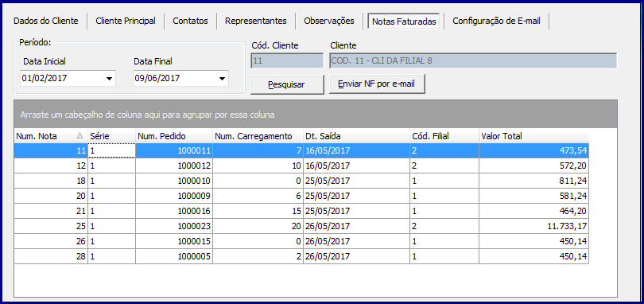
Task: Select invoice row with Num. Nota 28
Action: click(301, 257)
